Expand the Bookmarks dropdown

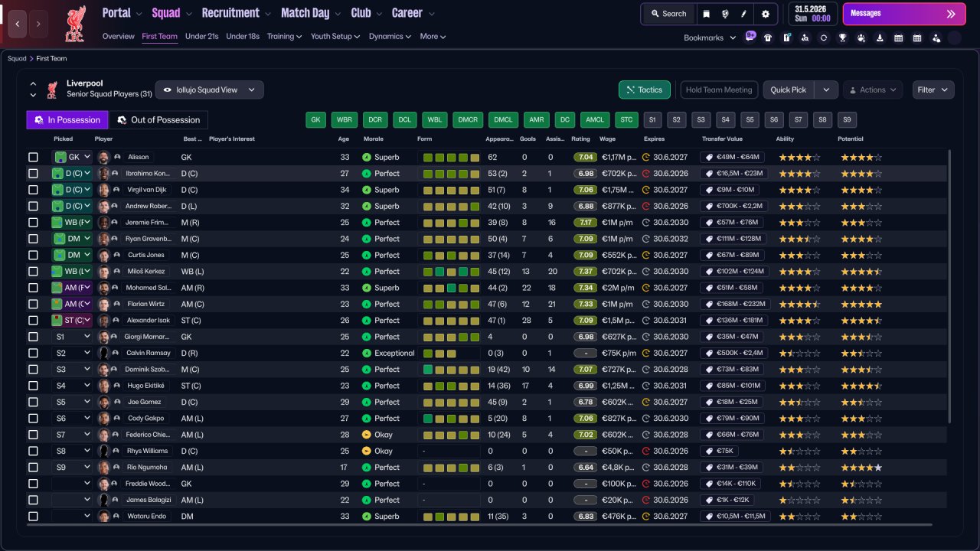pos(710,37)
